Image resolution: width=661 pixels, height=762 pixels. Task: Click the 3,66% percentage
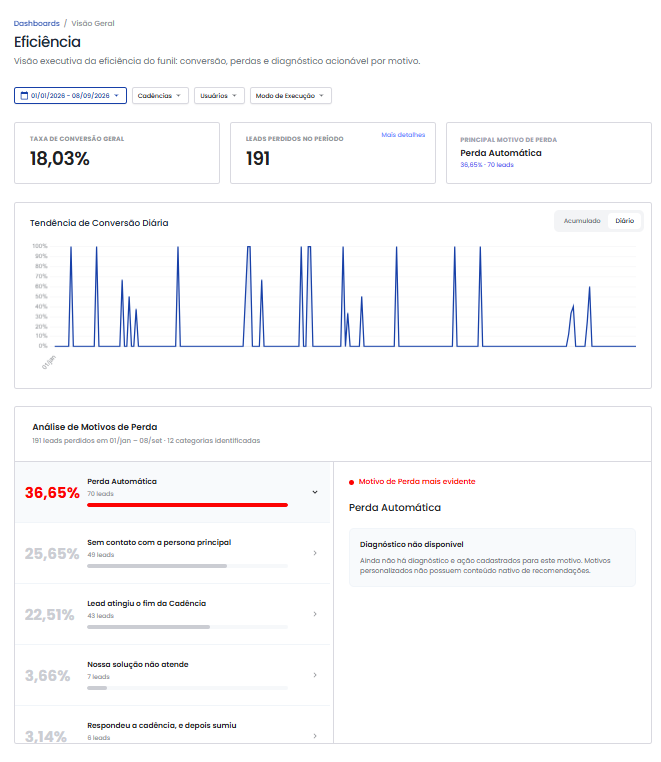[x=48, y=675]
